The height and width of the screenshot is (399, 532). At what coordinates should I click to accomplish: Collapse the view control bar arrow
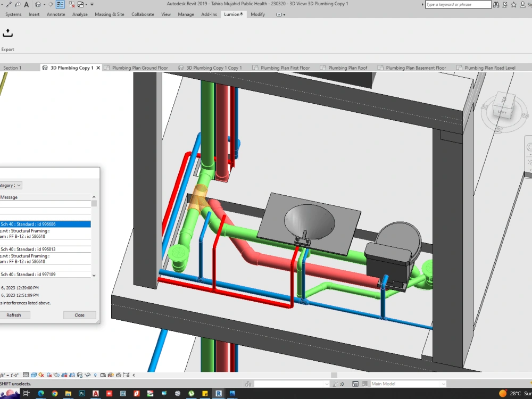(x=134, y=375)
